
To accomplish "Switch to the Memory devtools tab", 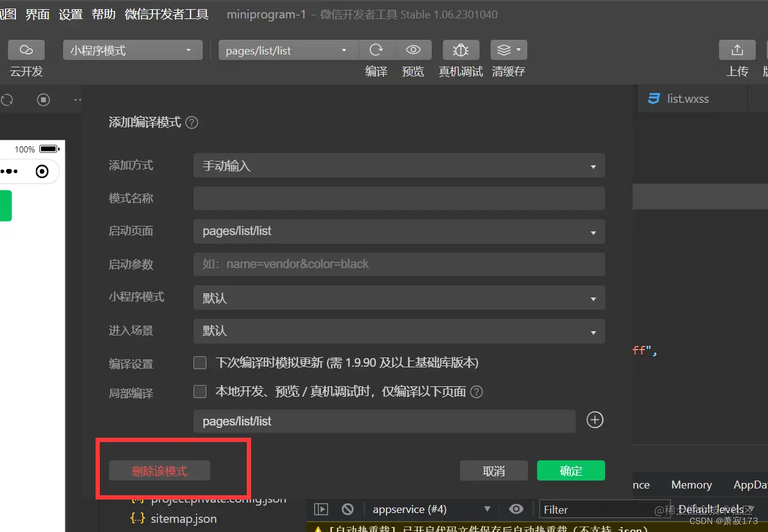I will (691, 485).
